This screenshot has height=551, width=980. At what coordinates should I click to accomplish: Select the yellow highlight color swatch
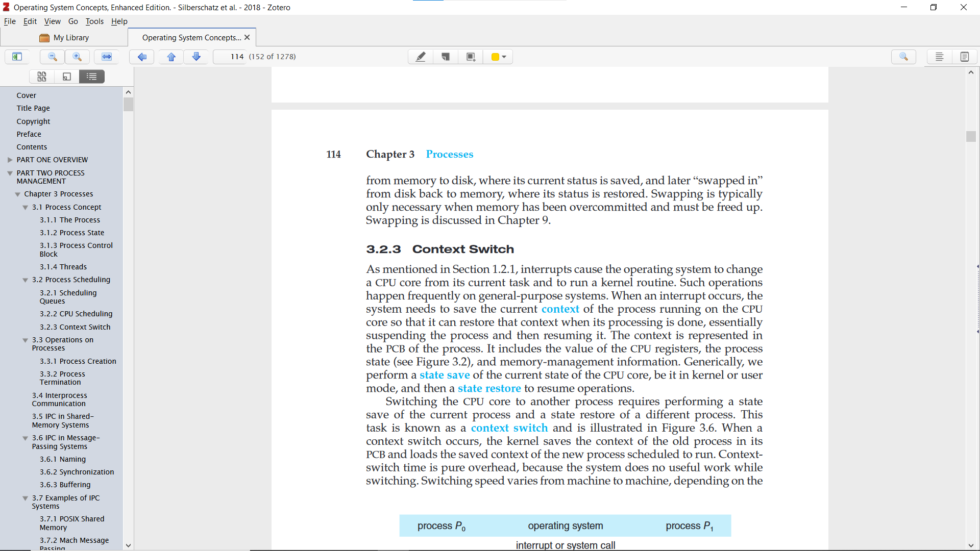click(x=496, y=57)
